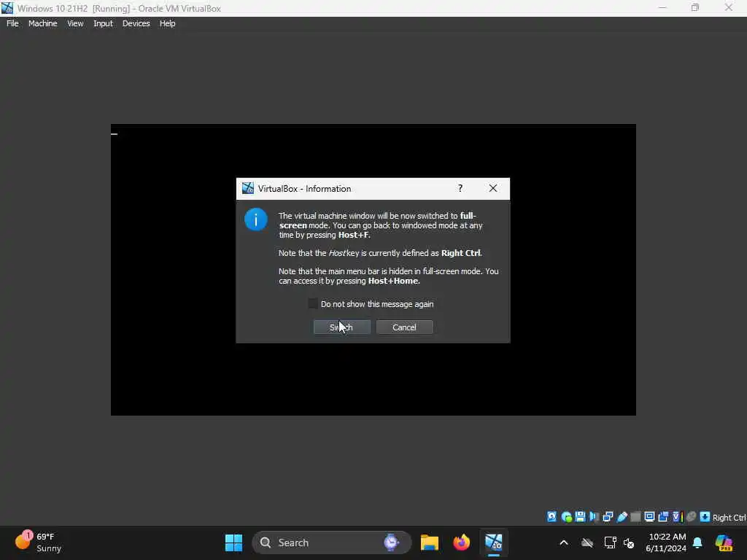
Task: Open the Input menu
Action: click(x=103, y=23)
